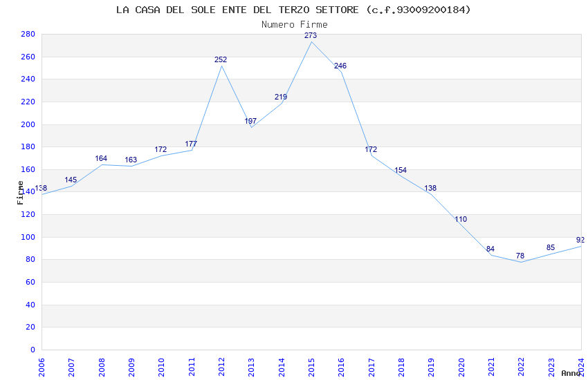Select the data label 246

[x=340, y=66]
